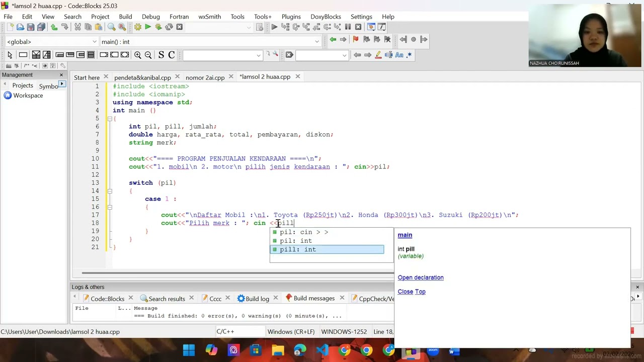Switch to the Search results tab

coord(167,299)
